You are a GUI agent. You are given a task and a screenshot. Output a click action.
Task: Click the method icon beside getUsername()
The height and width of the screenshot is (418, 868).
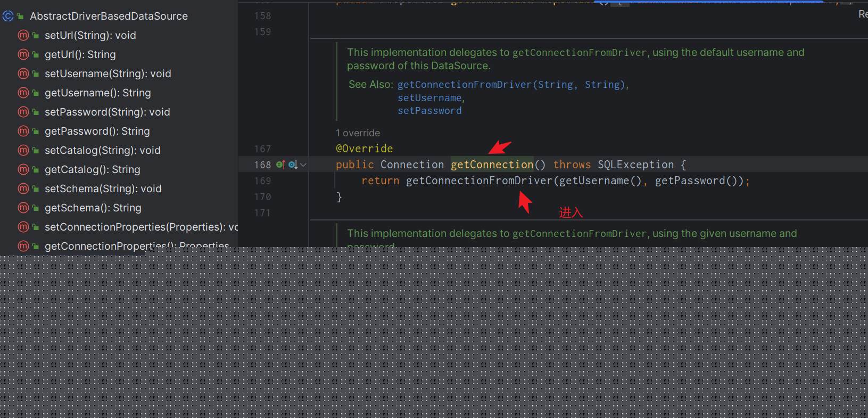23,93
